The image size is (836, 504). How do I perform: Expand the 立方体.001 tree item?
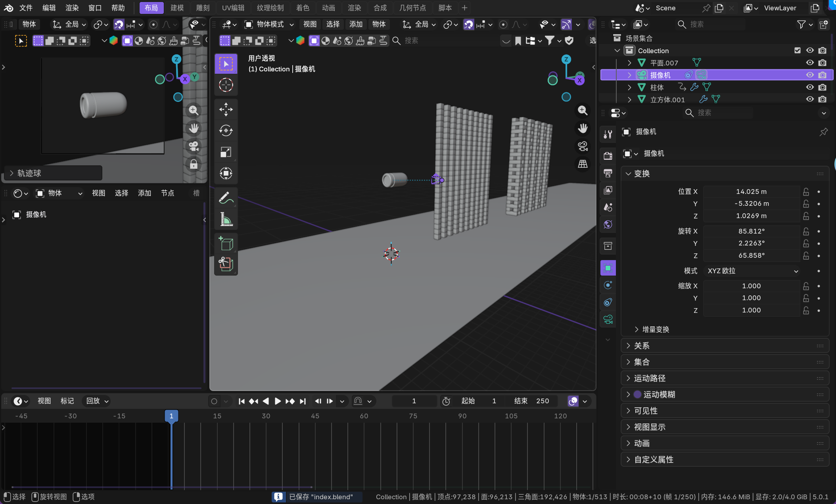[x=629, y=100]
